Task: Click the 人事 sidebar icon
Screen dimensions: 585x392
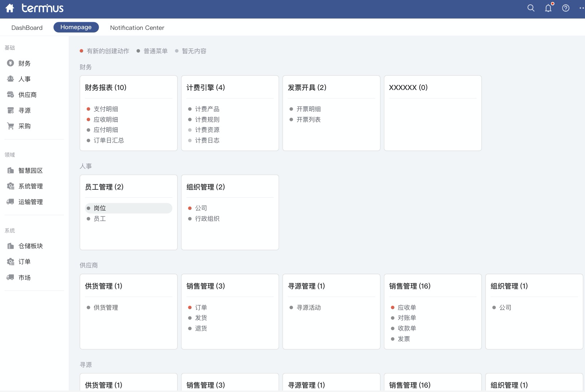Action: click(11, 79)
